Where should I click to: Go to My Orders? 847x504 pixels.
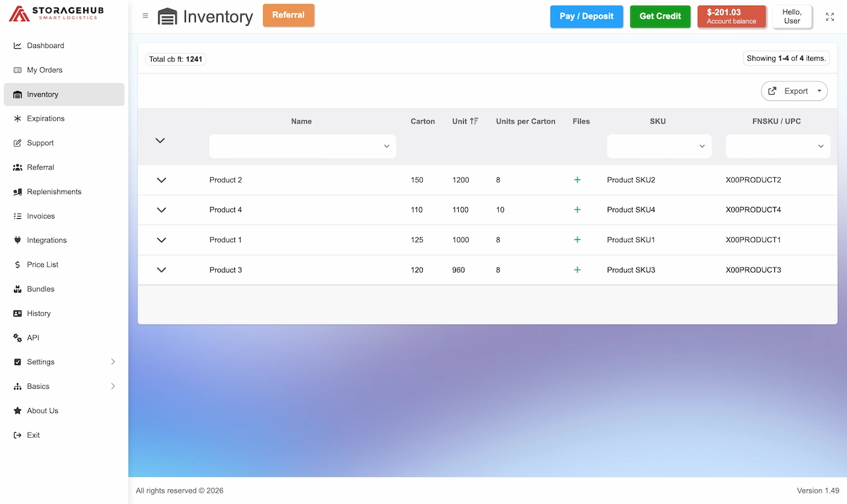pyautogui.click(x=64, y=70)
